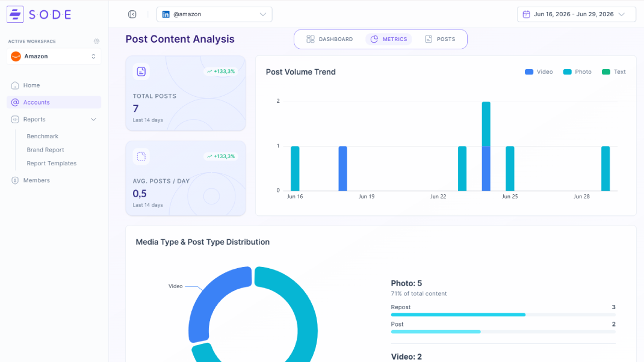Click the Dashboard grid icon
This screenshot has height=362, width=644.
[311, 39]
